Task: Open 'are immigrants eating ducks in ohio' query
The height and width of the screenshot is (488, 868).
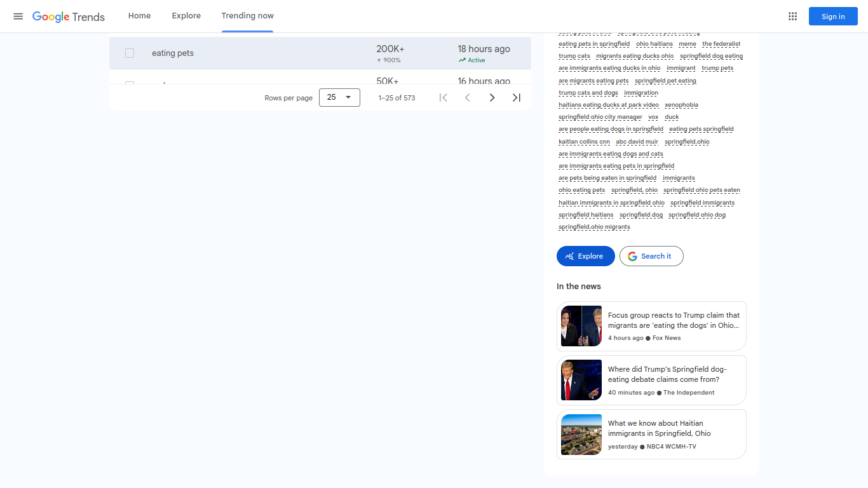Action: 609,68
